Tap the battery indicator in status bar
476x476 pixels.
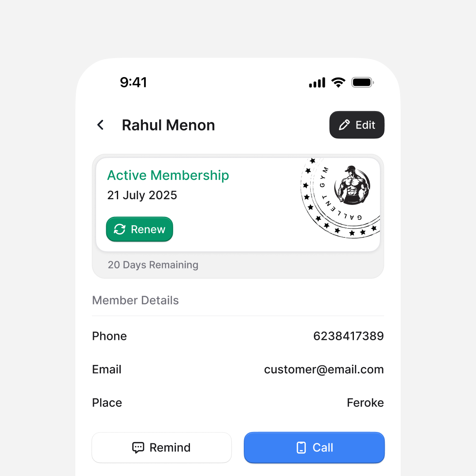(x=362, y=82)
